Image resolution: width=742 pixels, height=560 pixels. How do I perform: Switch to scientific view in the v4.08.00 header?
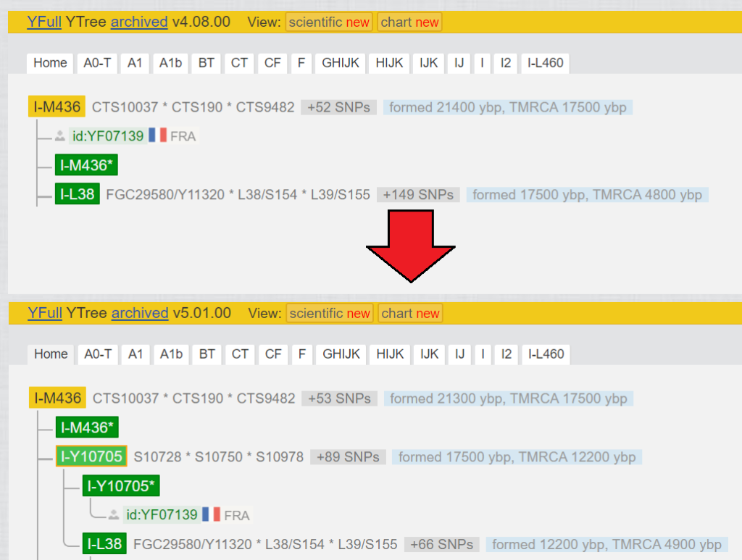pyautogui.click(x=329, y=22)
